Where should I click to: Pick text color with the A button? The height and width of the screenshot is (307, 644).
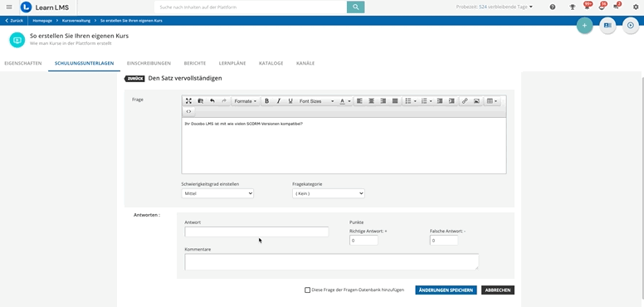click(343, 101)
